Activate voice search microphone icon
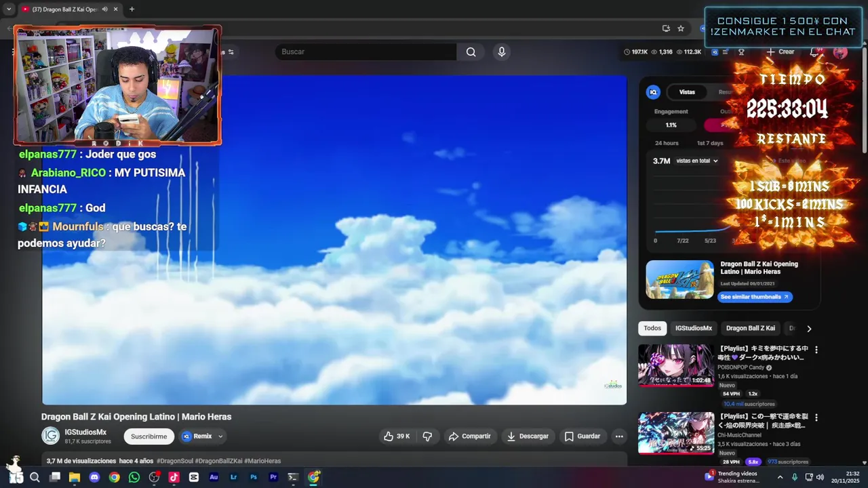 coord(501,52)
